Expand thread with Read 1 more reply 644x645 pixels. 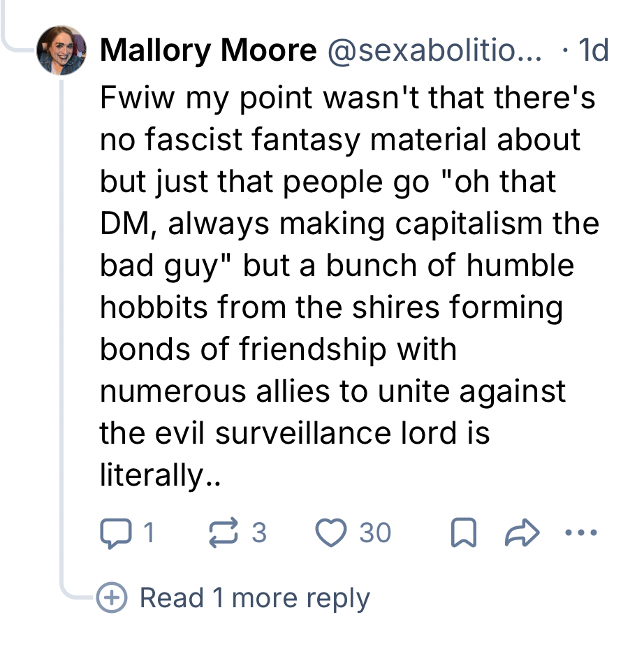254,598
